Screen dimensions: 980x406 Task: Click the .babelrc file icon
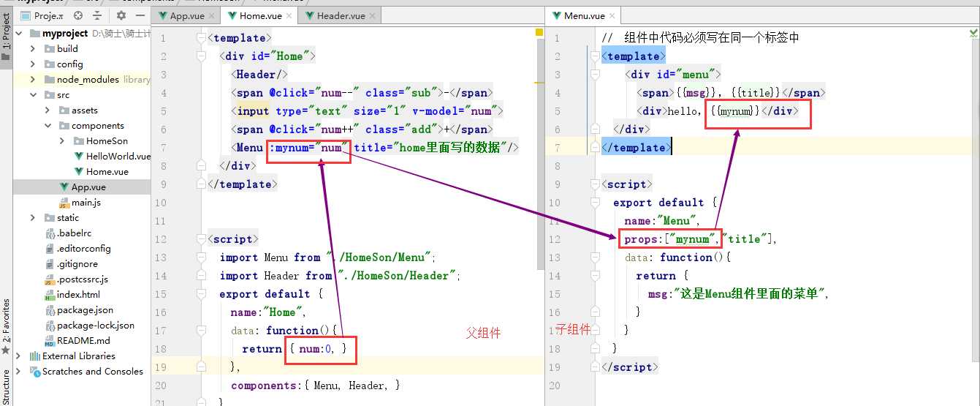pos(49,233)
